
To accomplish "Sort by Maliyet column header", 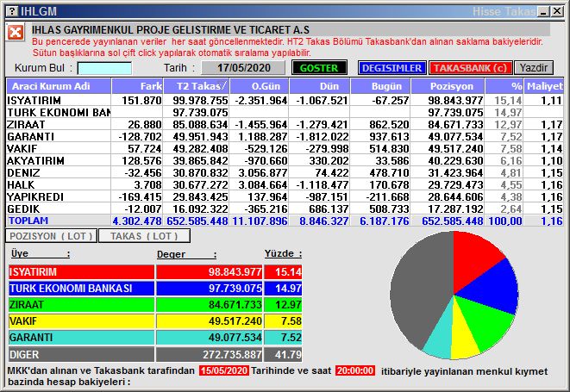I will pos(544,86).
